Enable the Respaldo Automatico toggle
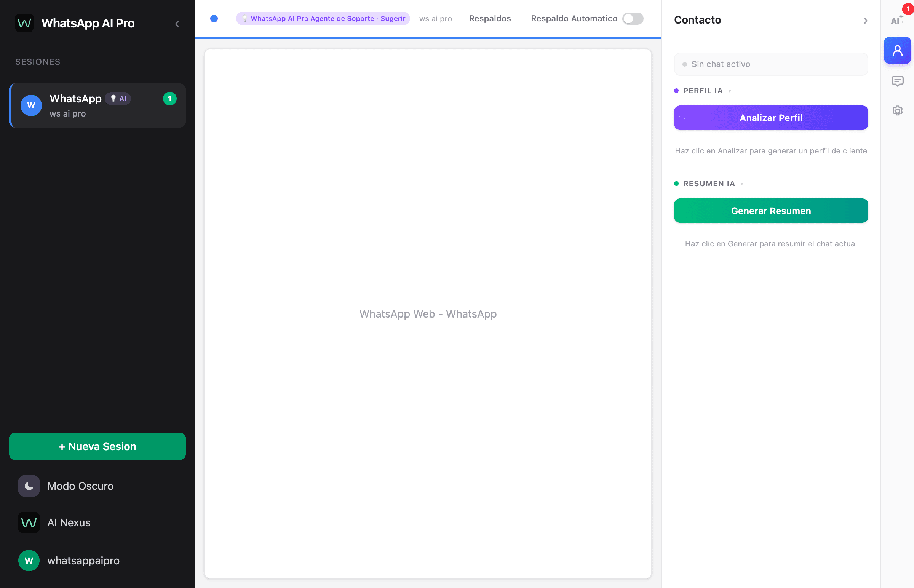The width and height of the screenshot is (914, 588). 632,19
